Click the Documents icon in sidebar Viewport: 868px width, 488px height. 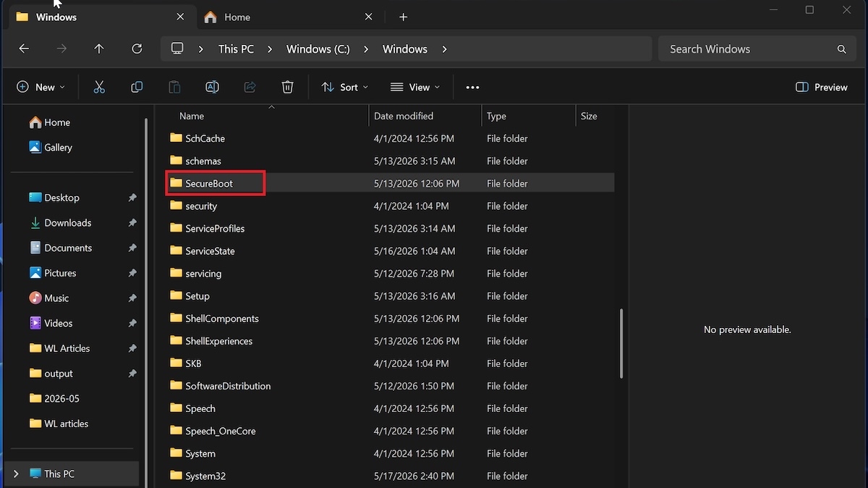click(35, 248)
